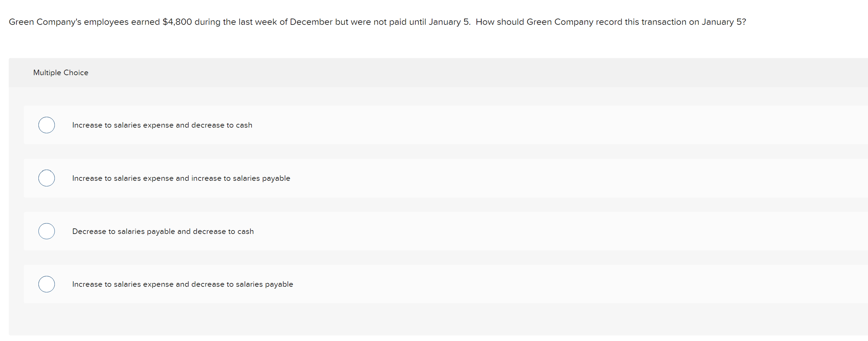
Task: Select radio next to salaries payable increase option
Action: click(46, 178)
